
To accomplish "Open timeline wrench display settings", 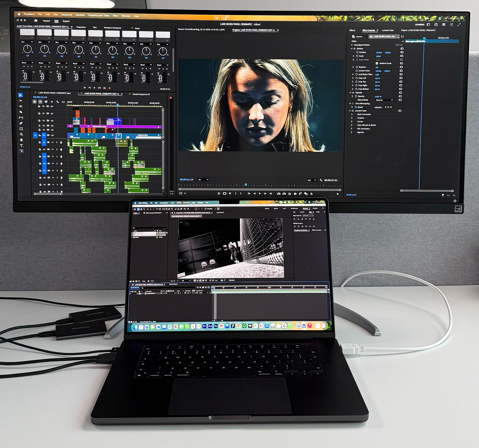I will 57,102.
